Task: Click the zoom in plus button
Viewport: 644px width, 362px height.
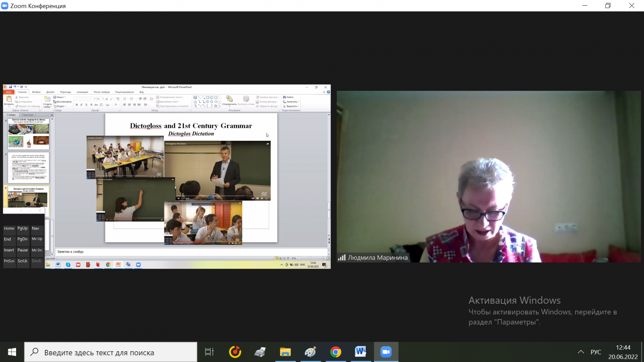Action: pos(323,258)
